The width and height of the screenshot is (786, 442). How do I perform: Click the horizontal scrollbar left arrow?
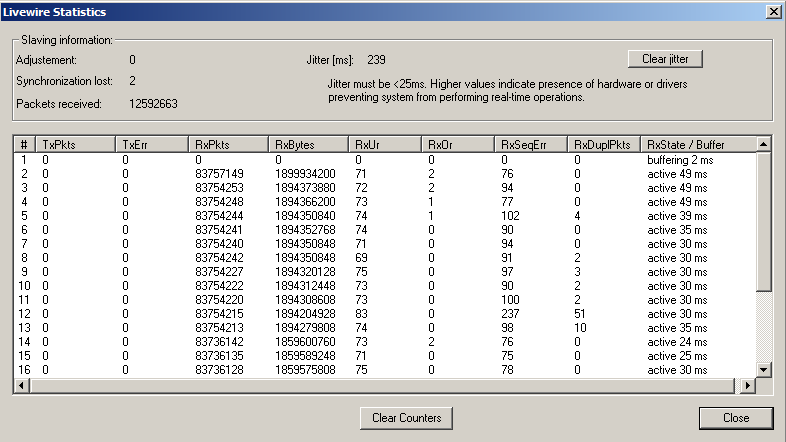(21, 385)
